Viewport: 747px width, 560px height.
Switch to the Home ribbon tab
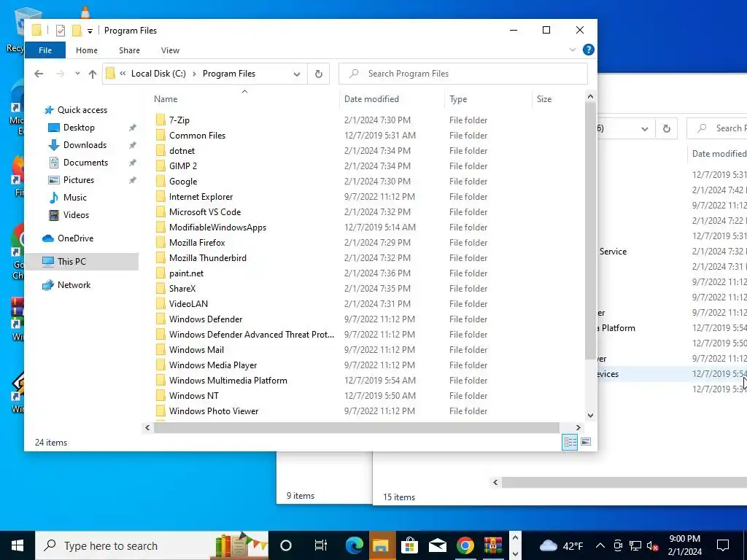87,50
